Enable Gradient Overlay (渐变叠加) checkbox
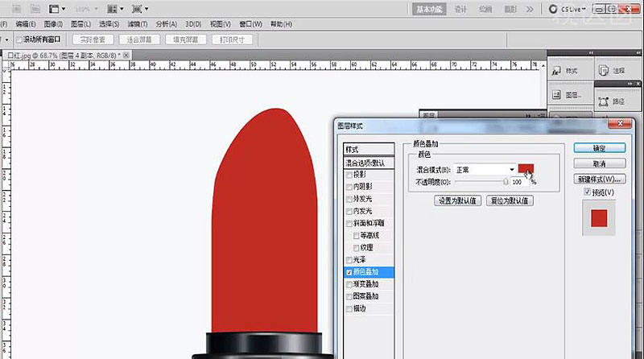This screenshot has width=644, height=359. (349, 284)
